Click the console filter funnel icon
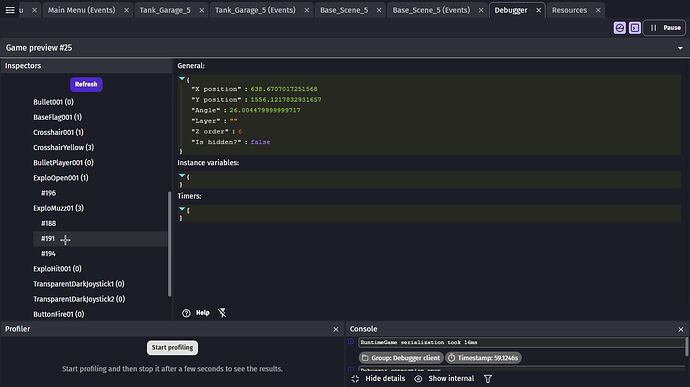Viewport: 690px width, 387px height. pyautogui.click(x=488, y=379)
